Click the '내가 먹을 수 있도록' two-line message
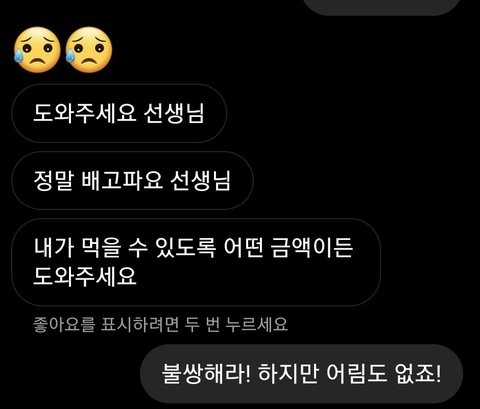Image resolution: width=480 pixels, height=409 pixels. point(196,262)
